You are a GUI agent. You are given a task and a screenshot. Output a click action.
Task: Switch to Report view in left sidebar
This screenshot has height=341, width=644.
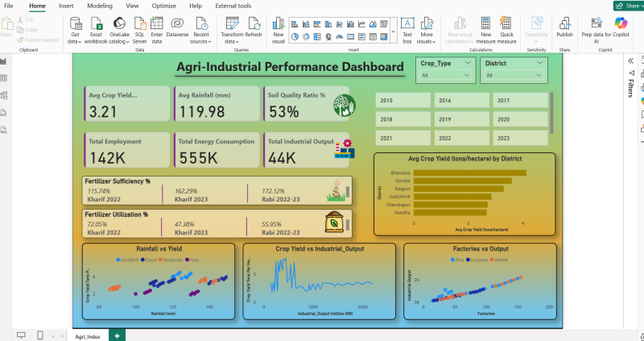4,61
